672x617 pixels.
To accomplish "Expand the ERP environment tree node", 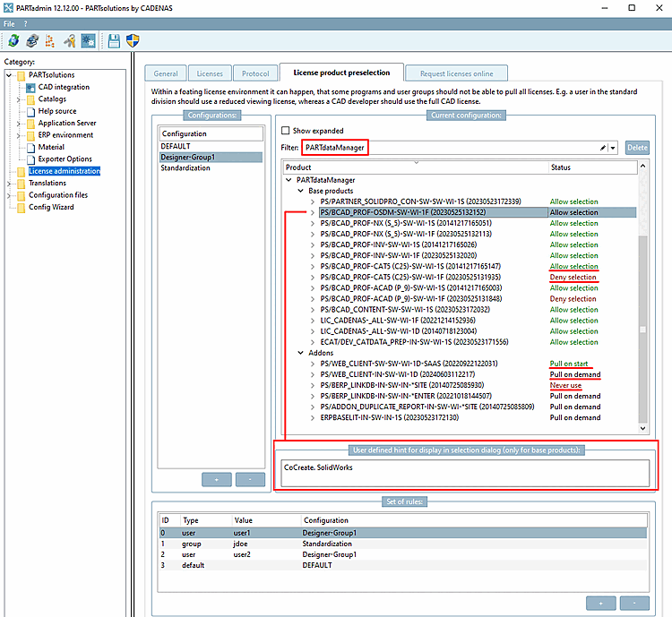I will click(18, 135).
